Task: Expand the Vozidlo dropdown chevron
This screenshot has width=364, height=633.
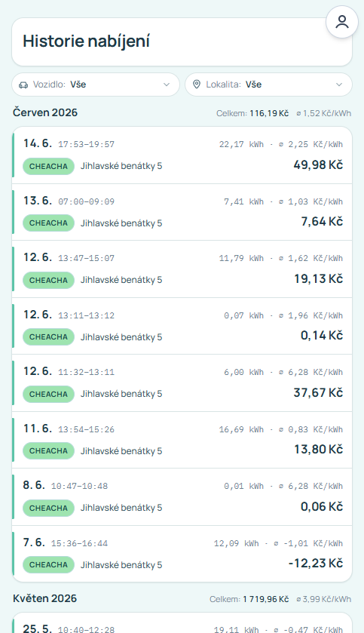Action: click(167, 85)
